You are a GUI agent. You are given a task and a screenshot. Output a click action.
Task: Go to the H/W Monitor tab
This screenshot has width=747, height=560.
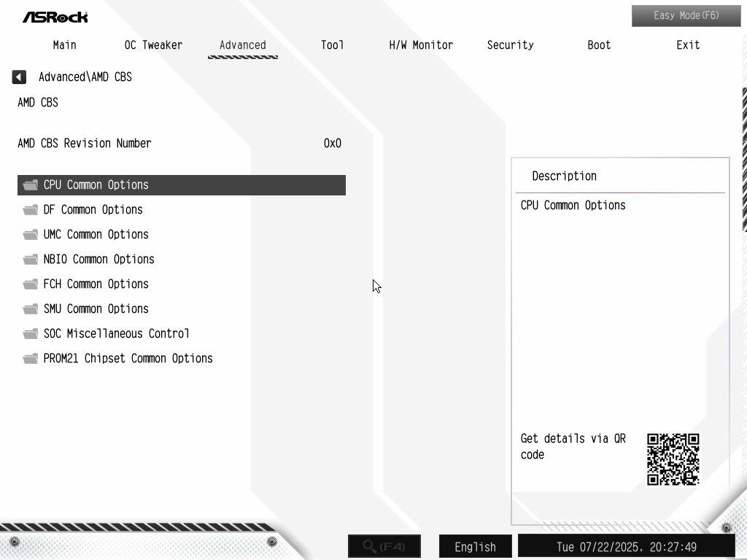[421, 45]
